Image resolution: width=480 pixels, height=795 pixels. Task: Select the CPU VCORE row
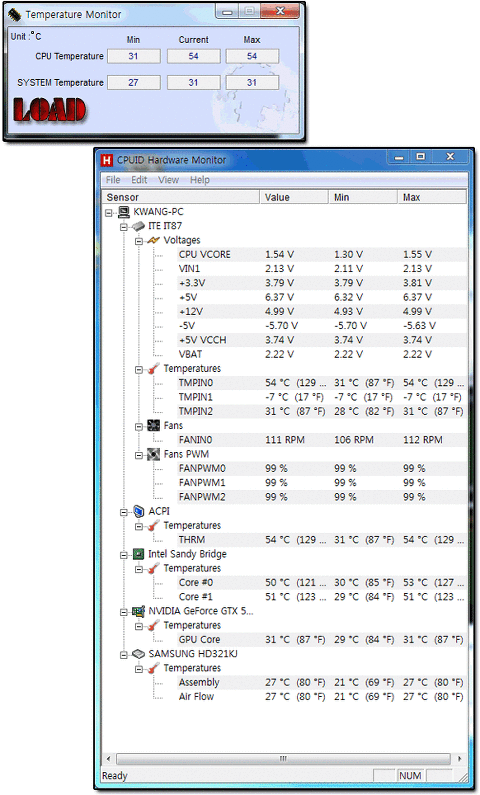(x=322, y=255)
